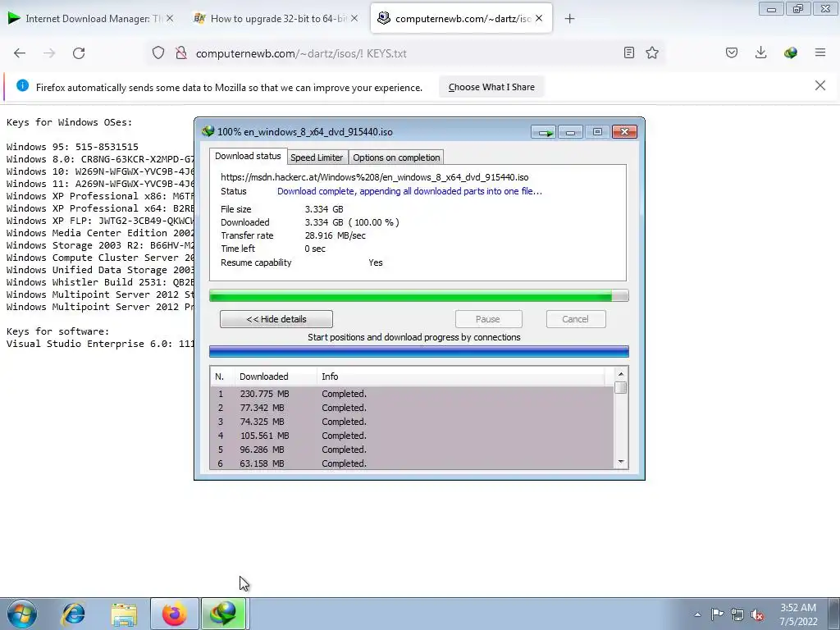Close the How to upgrade 32-bit tab

click(354, 19)
